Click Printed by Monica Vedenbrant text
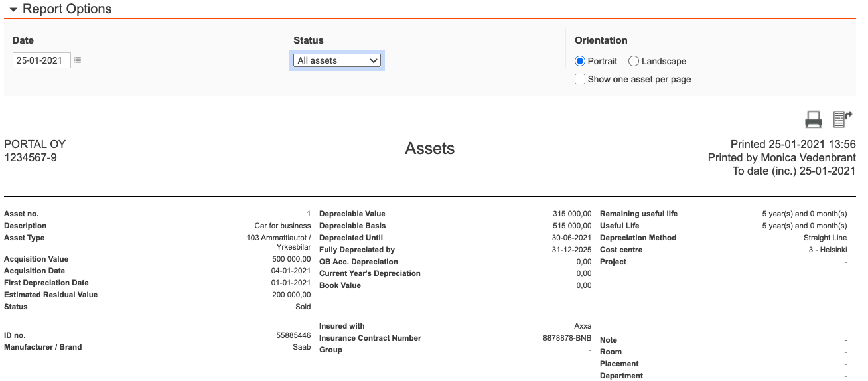 (781, 157)
